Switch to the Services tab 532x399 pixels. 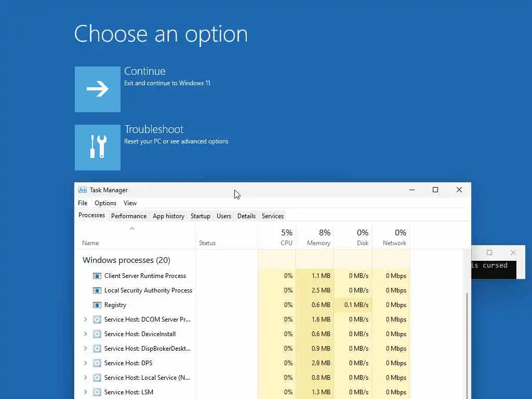tap(272, 216)
